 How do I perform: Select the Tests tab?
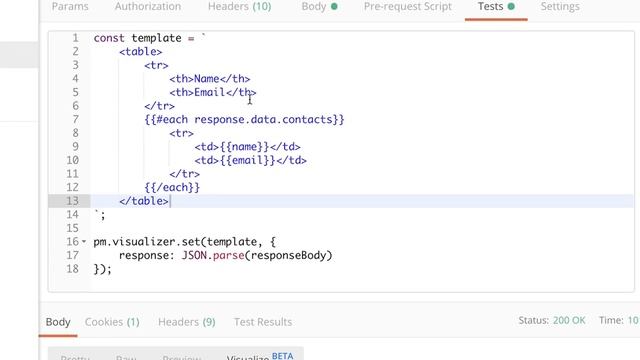[496, 7]
